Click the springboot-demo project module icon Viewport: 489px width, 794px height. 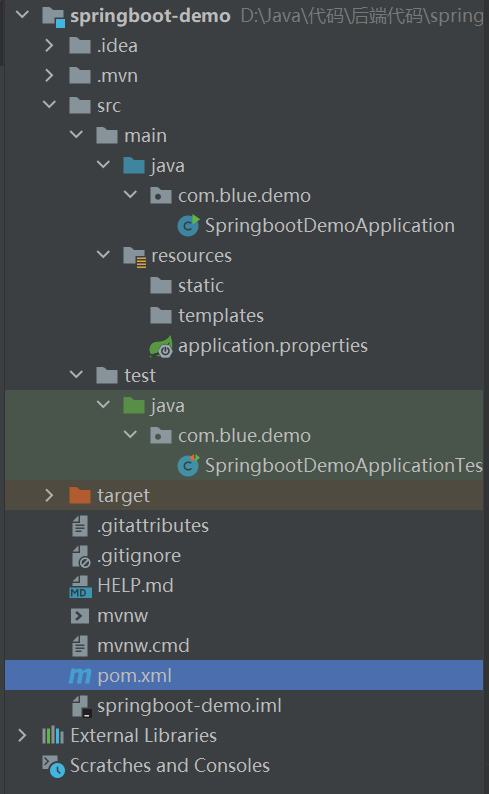tap(53, 17)
